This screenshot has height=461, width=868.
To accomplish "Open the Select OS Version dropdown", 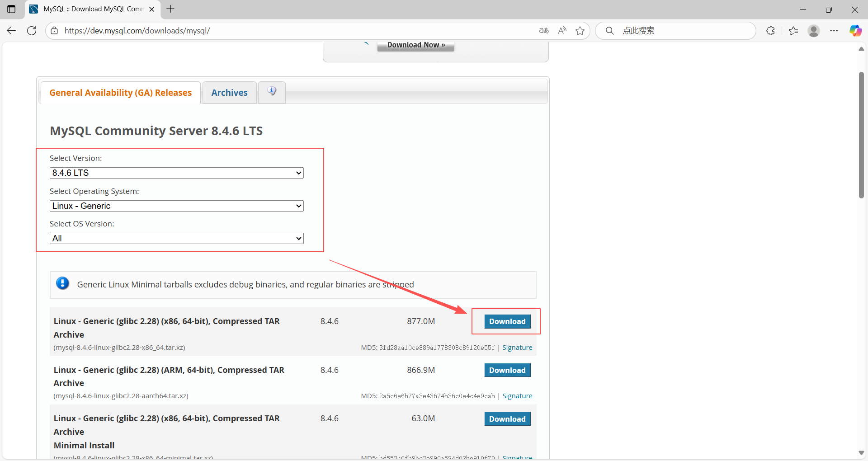I will [x=177, y=238].
